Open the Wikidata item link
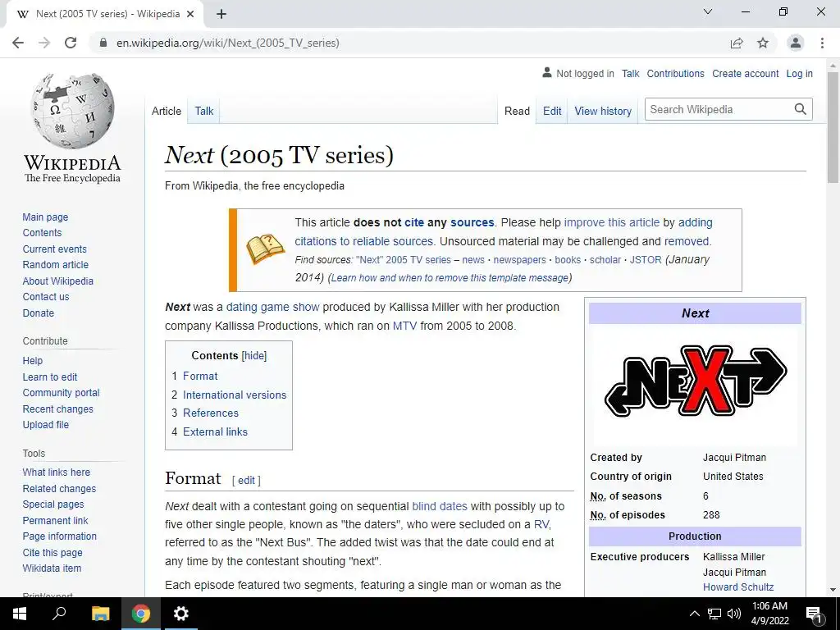 click(x=52, y=568)
